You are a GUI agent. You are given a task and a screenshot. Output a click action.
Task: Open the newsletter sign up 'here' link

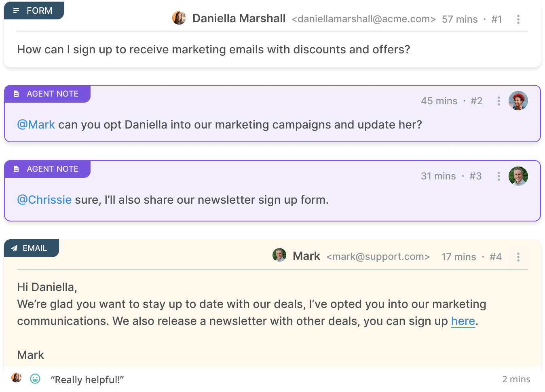(463, 321)
